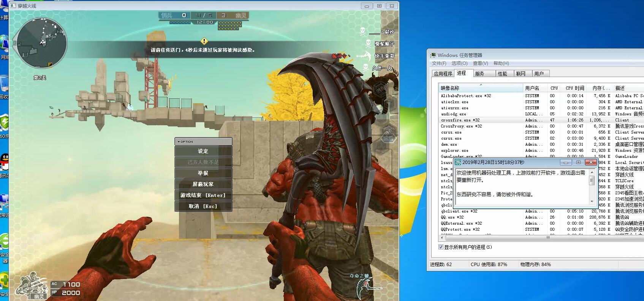The height and width of the screenshot is (301, 644).
Task: Open the 查看(V) menu in Task Manager
Action: click(480, 63)
